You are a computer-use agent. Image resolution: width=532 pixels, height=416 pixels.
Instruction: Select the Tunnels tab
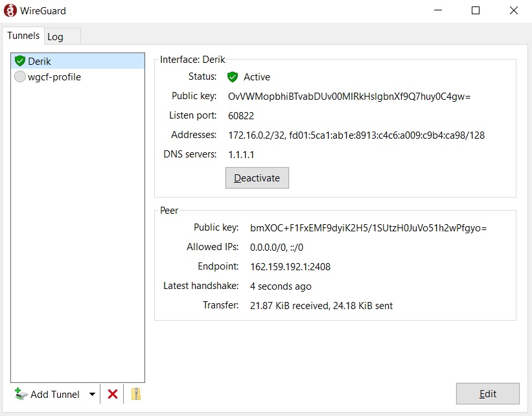(x=23, y=36)
